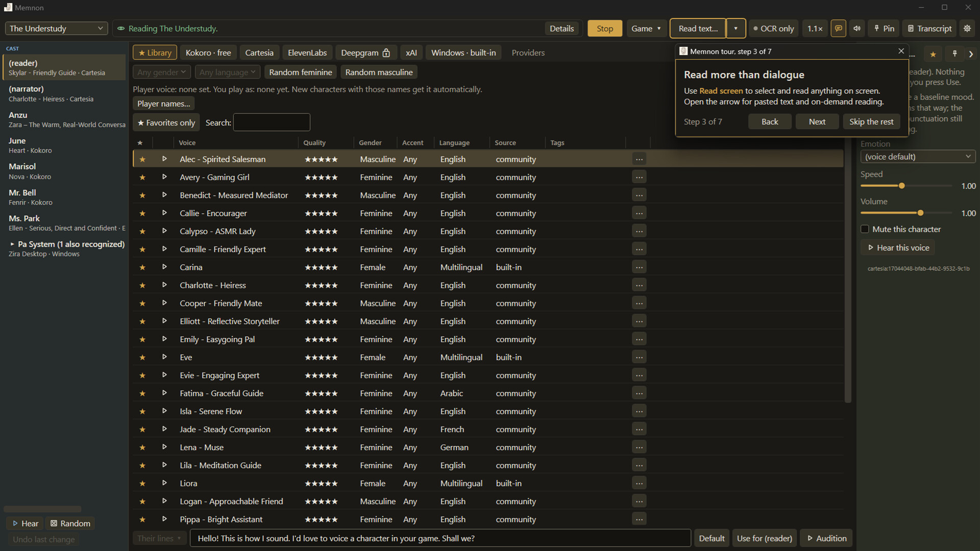Open more options for Cooper - Friendly Mate

(639, 303)
